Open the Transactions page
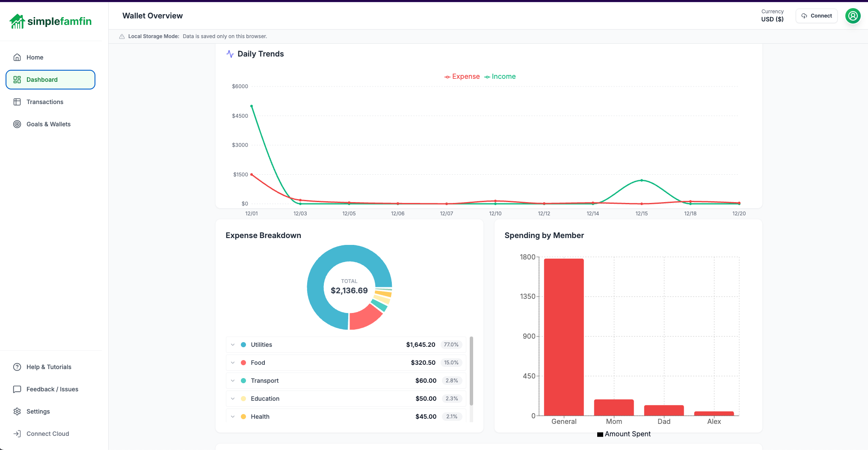 tap(44, 102)
